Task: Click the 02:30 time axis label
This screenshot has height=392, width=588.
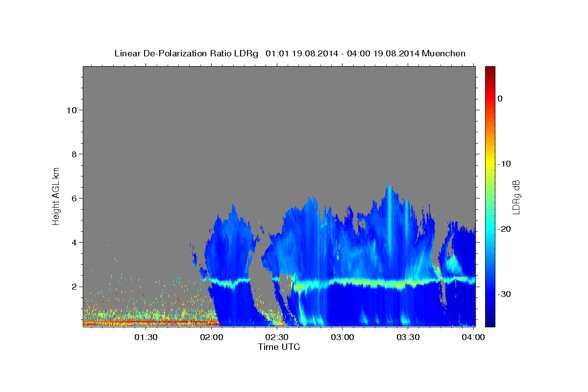Action: (x=277, y=337)
